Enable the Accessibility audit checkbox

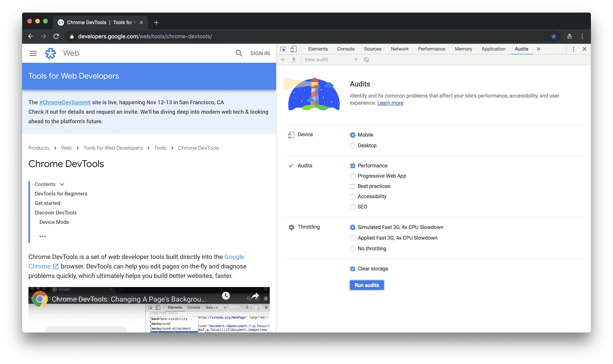point(352,196)
